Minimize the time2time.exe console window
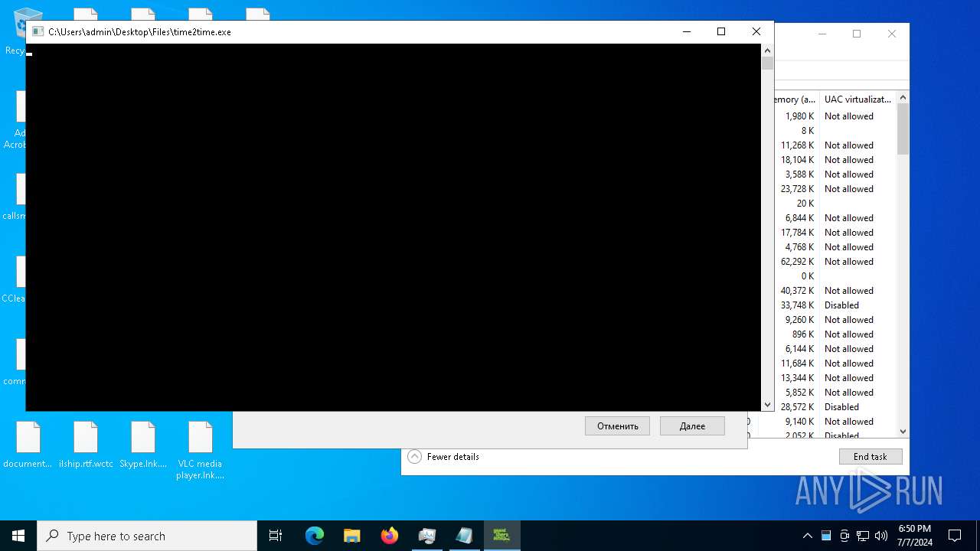Screen dimensions: 980x551 pos(686,31)
